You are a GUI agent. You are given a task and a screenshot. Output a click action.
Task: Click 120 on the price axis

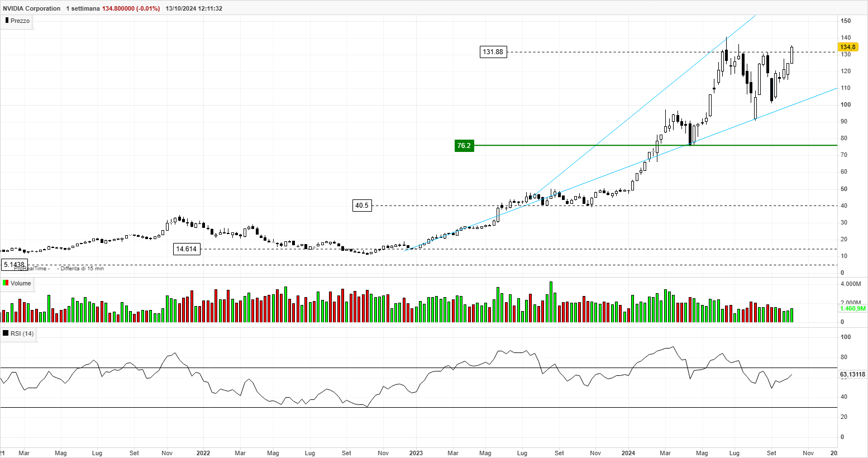(846, 71)
